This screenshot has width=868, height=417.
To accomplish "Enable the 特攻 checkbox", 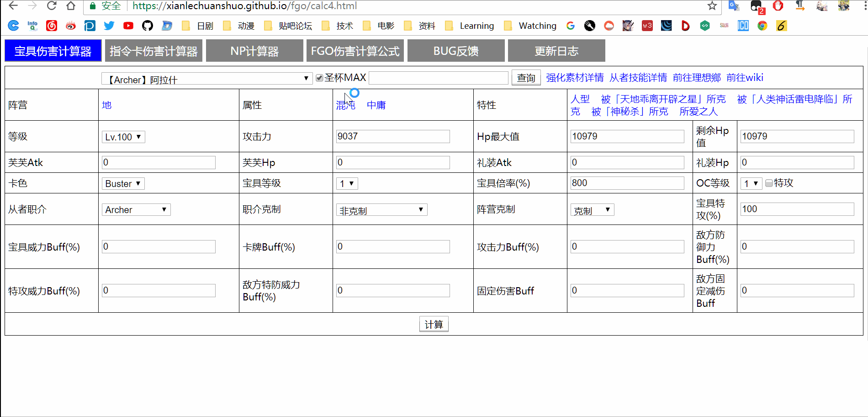I will click(769, 183).
